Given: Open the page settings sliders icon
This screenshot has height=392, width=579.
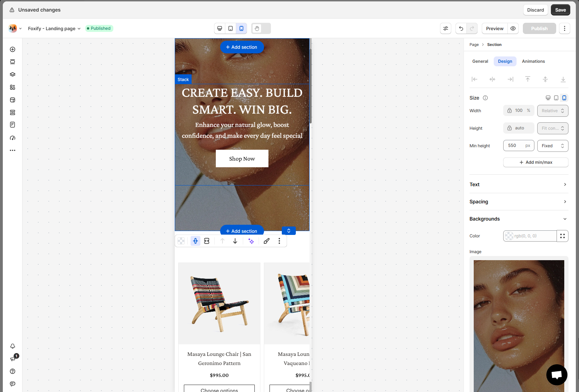Looking at the screenshot, I should point(446,28).
